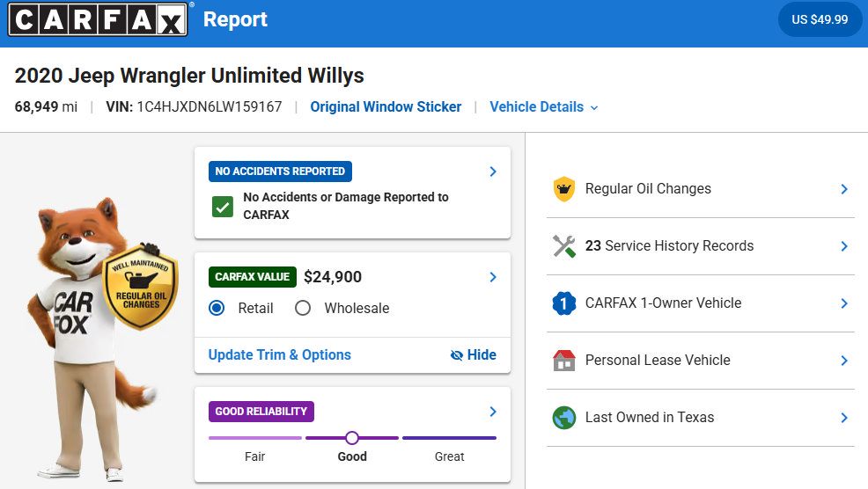Click the Hide text link

point(482,355)
